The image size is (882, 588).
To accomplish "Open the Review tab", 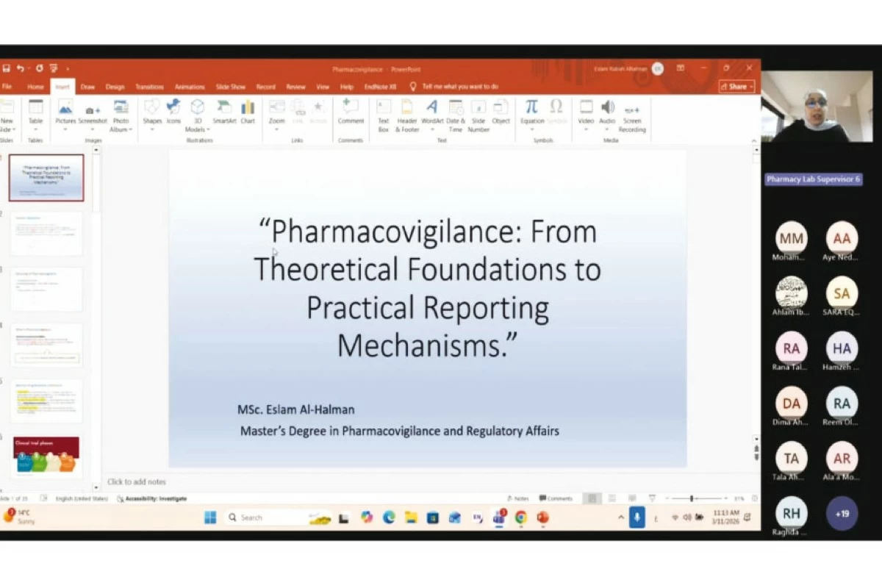I will point(295,87).
